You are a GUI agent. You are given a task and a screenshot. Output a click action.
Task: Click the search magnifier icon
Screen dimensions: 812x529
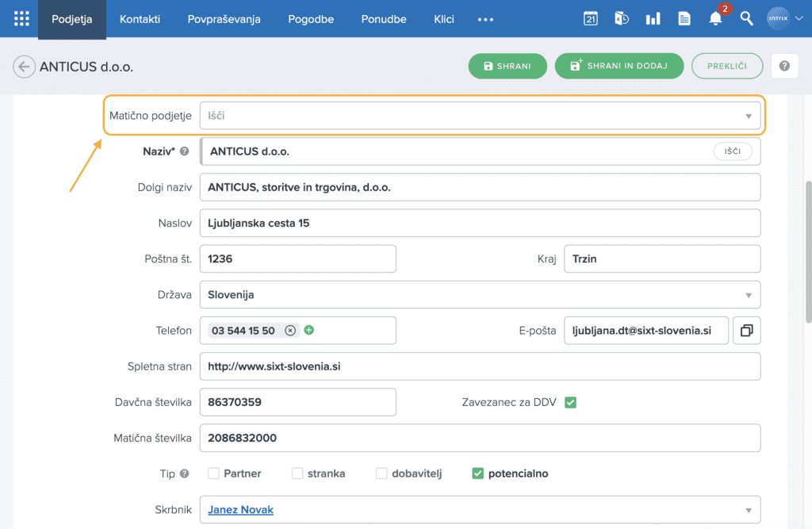coord(746,19)
